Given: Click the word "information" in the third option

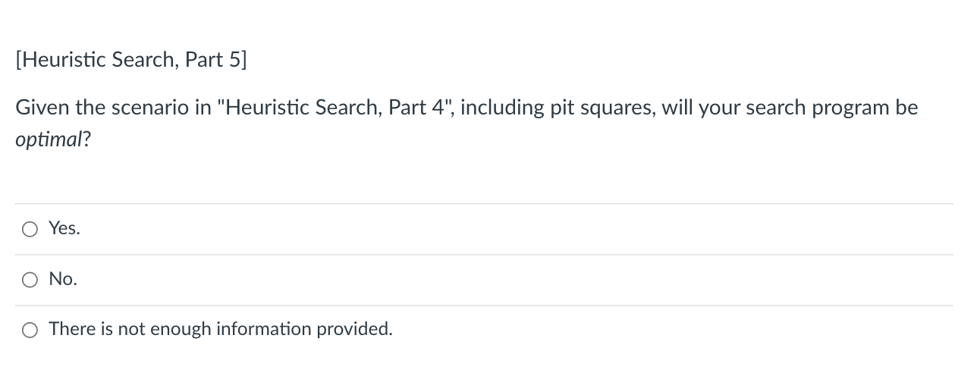Looking at the screenshot, I should (264, 329).
